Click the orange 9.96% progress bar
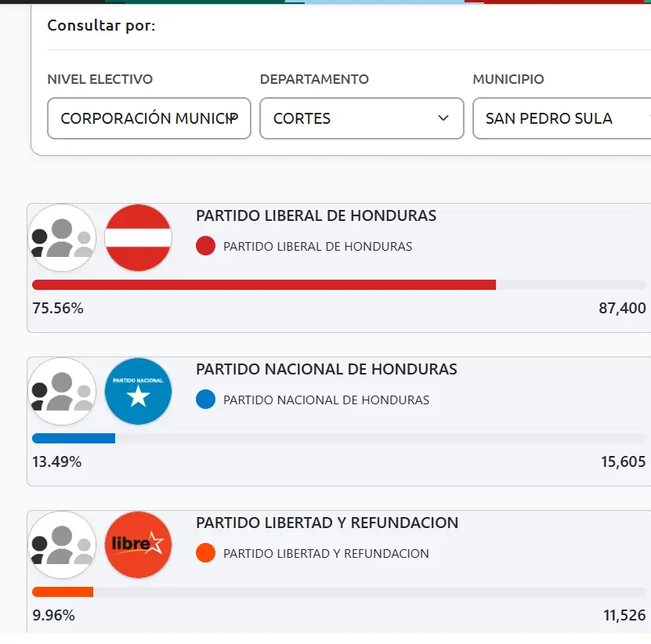This screenshot has height=644, width=651. (x=63, y=592)
